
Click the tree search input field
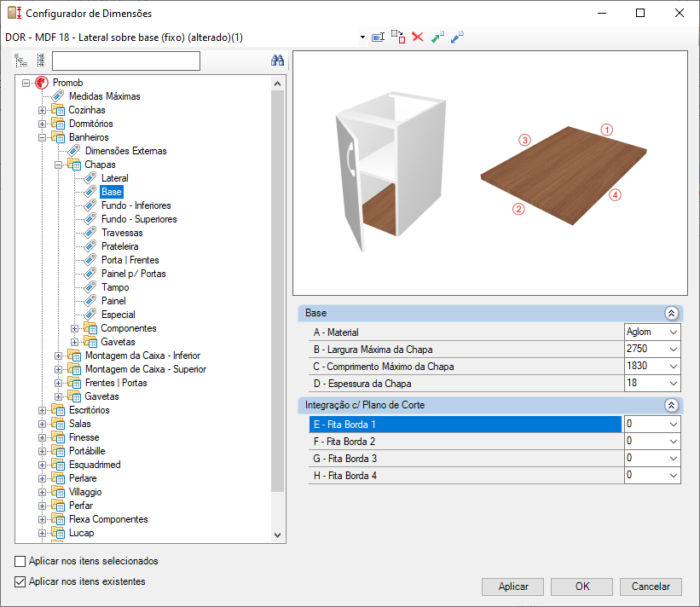126,61
